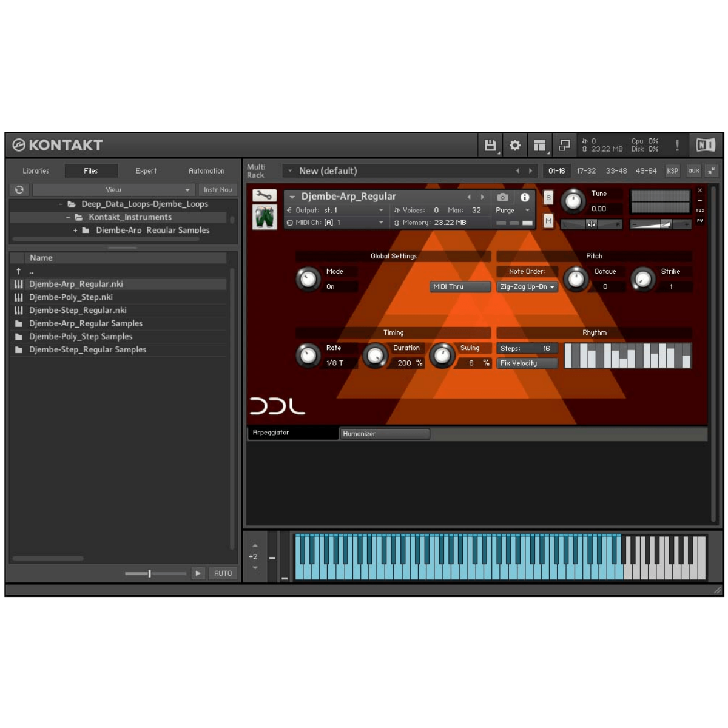Open the instrument info icon
728x728 pixels.
coord(525,197)
